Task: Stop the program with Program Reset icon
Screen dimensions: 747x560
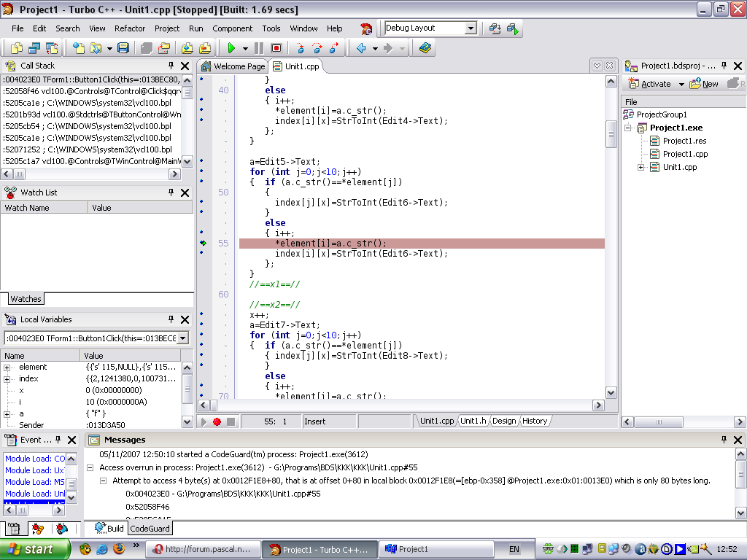Action: pos(276,48)
